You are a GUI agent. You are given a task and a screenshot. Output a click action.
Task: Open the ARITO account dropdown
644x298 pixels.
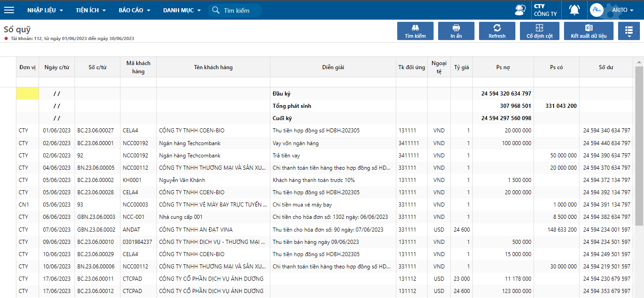(623, 10)
